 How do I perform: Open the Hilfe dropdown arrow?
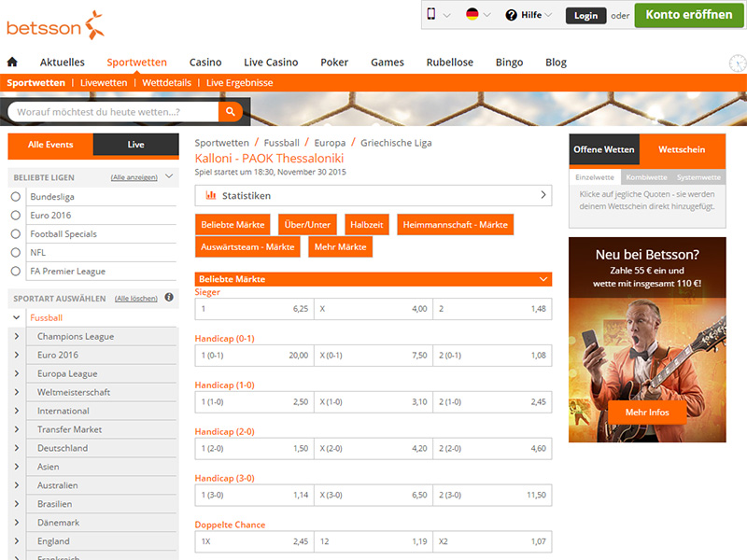pyautogui.click(x=548, y=15)
